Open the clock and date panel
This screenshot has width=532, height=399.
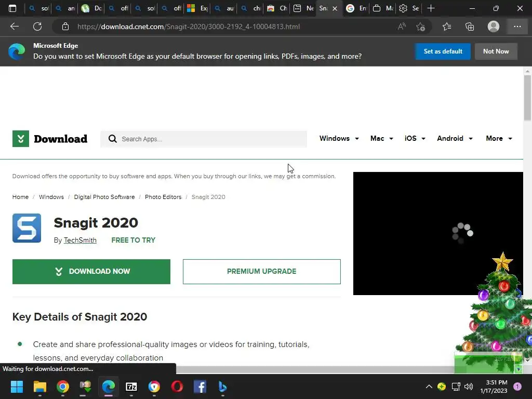point(494,387)
